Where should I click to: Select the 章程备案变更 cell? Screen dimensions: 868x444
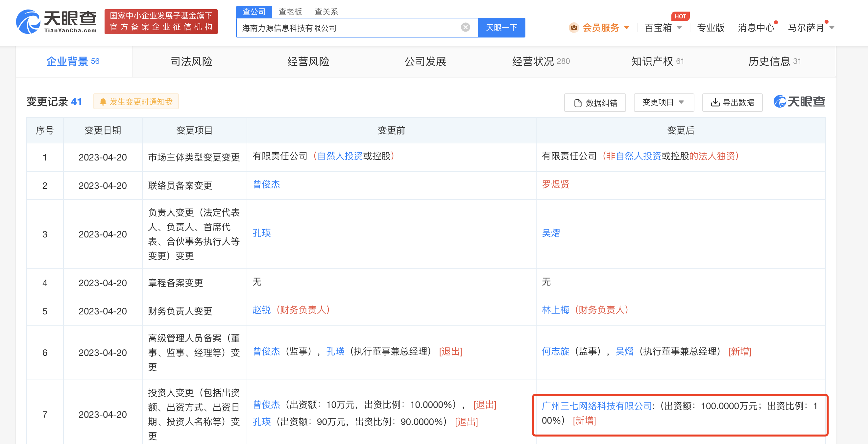pos(194,283)
